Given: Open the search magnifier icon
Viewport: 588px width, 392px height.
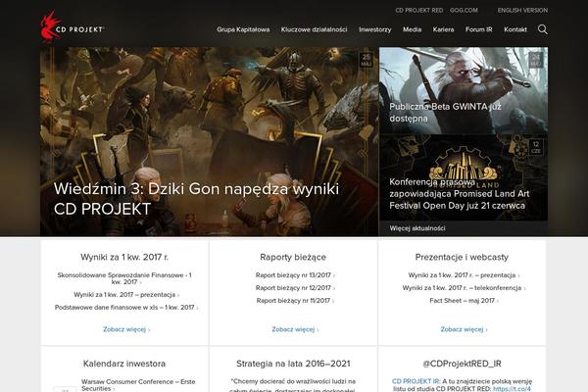Looking at the screenshot, I should tap(542, 29).
